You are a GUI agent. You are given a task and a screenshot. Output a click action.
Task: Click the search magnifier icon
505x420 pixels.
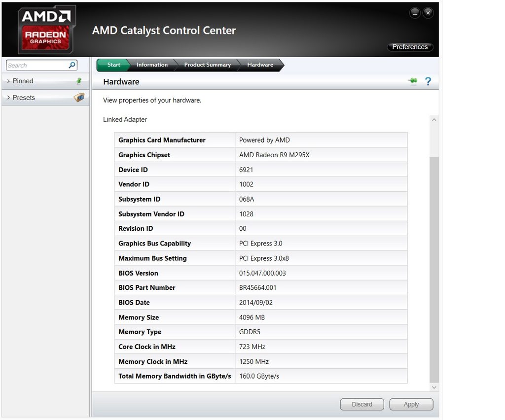[x=72, y=65]
